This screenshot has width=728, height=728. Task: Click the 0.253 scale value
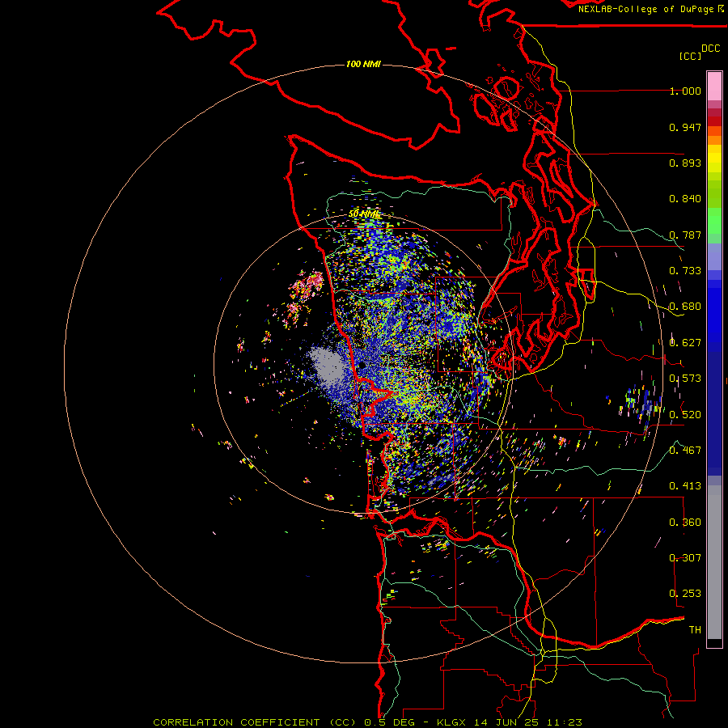[685, 594]
